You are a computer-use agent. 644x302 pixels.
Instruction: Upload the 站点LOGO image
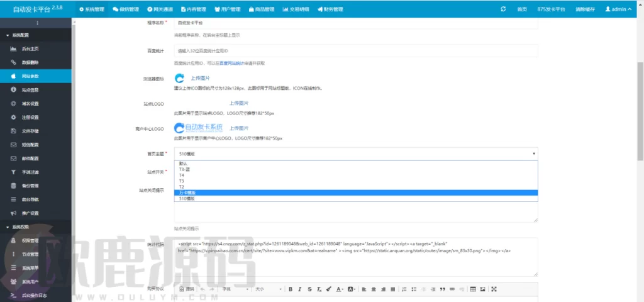point(238,103)
